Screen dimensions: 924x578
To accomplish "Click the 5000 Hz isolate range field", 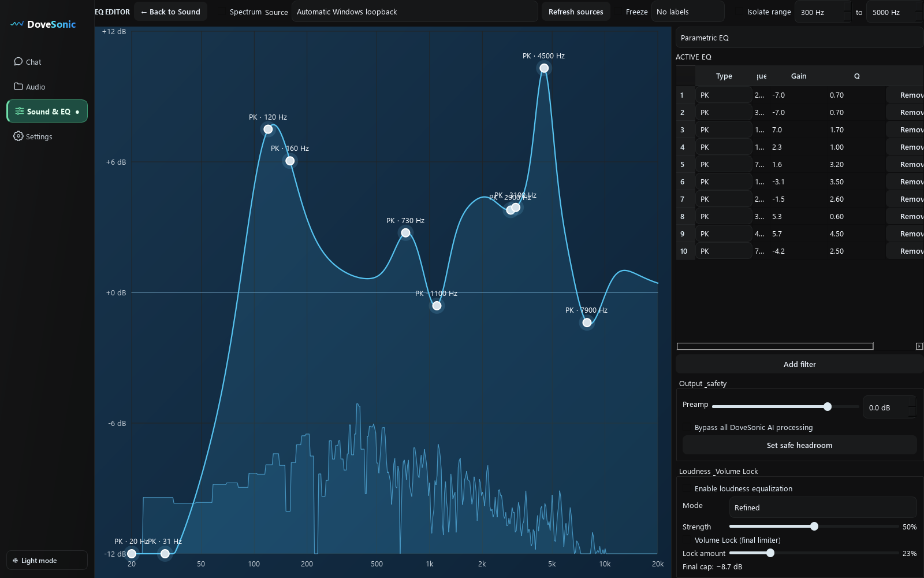I will 895,12.
